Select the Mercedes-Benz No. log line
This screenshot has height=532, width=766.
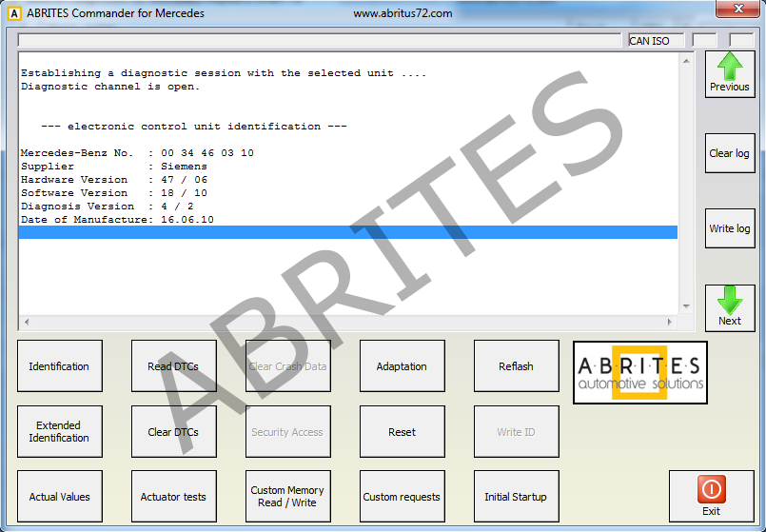137,153
